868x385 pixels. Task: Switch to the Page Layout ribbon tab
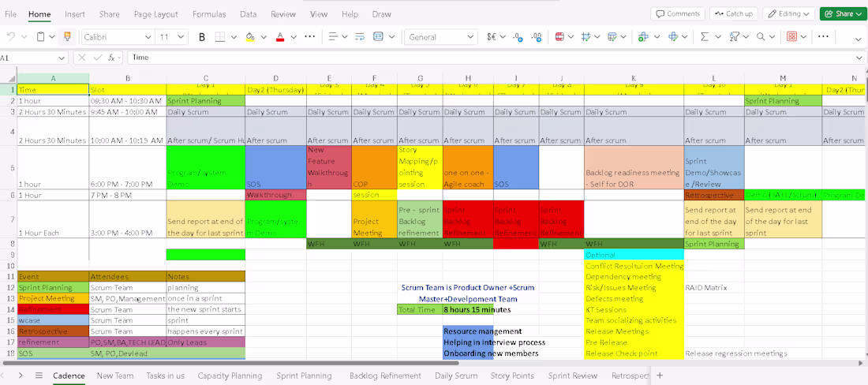[156, 14]
